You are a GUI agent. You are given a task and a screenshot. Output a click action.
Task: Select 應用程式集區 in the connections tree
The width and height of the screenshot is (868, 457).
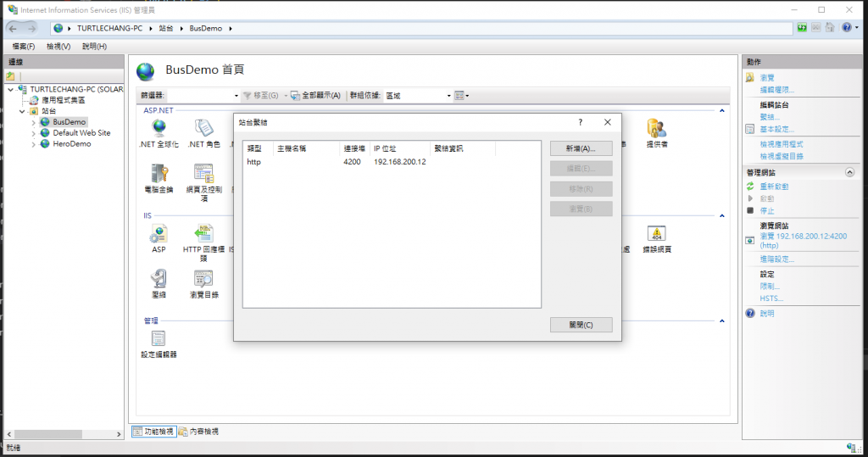pos(63,100)
